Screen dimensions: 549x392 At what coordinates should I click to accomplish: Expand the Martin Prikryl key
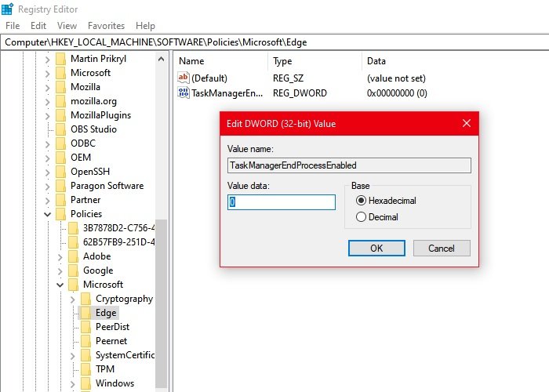[48, 60]
